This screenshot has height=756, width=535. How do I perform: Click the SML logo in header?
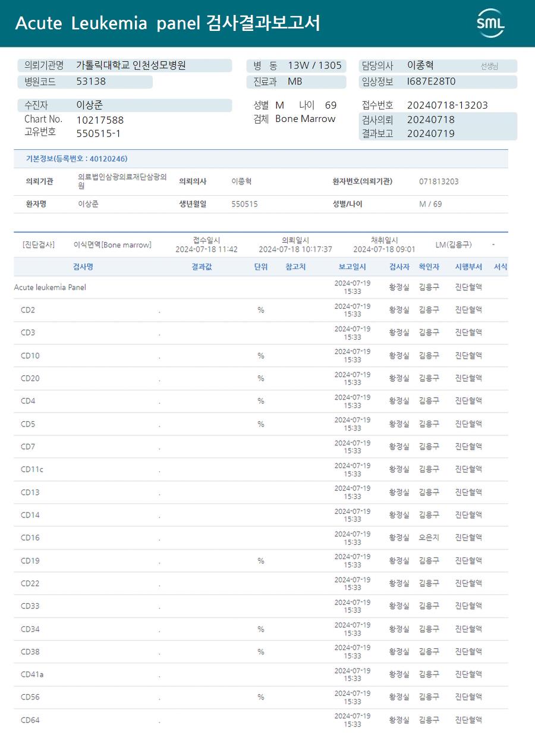(x=491, y=23)
